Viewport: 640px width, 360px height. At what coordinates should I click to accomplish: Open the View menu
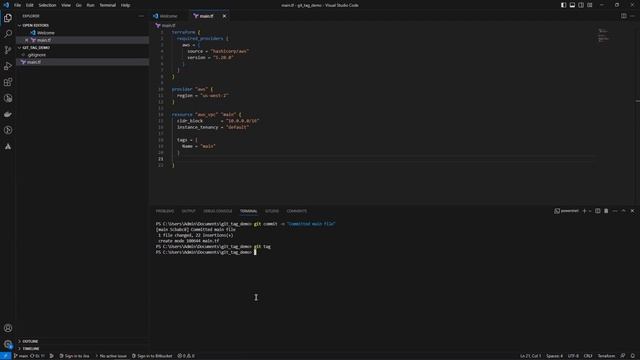click(66, 5)
